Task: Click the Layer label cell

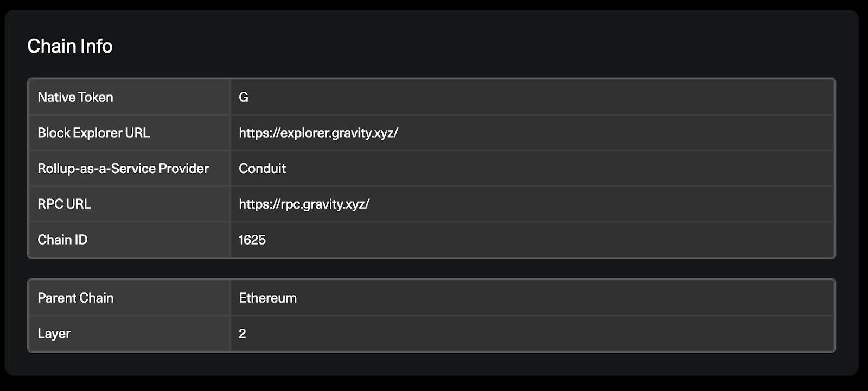Action: tap(130, 334)
